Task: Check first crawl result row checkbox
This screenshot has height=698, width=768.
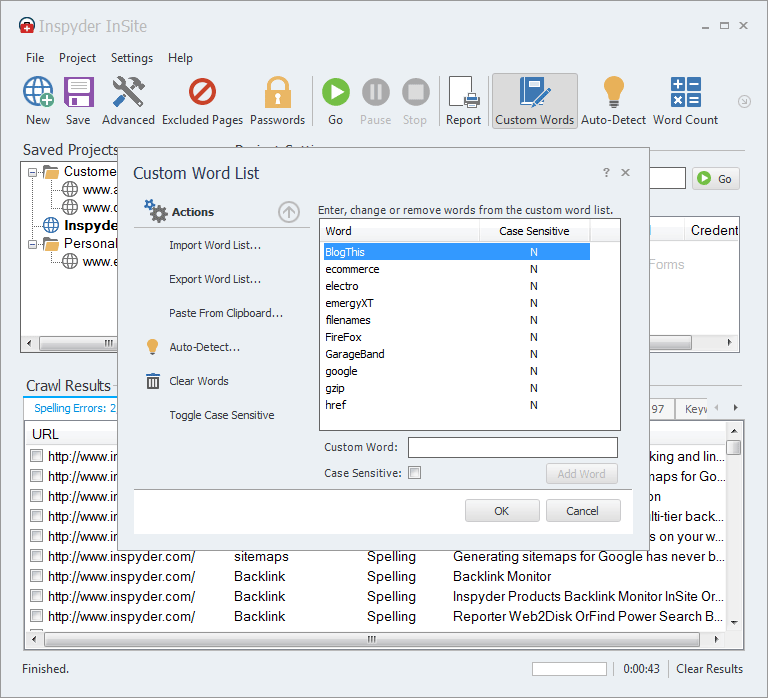Action: point(36,456)
